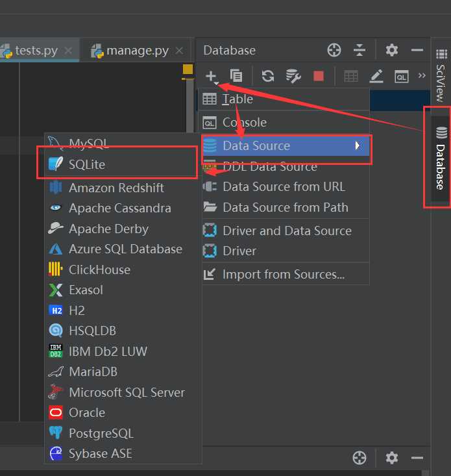Click Import from Sources... entry
This screenshot has height=476, width=451.
click(286, 274)
